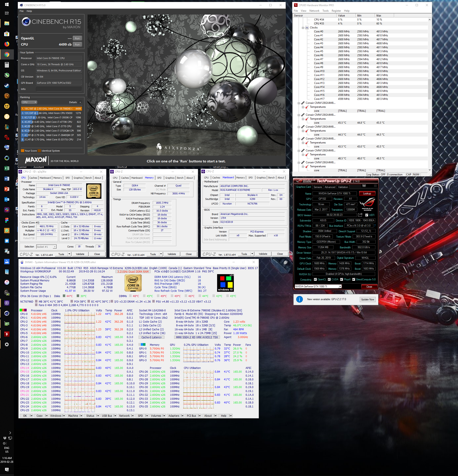Expand ranking Details arrow in Cinebench

pyautogui.click(x=80, y=102)
